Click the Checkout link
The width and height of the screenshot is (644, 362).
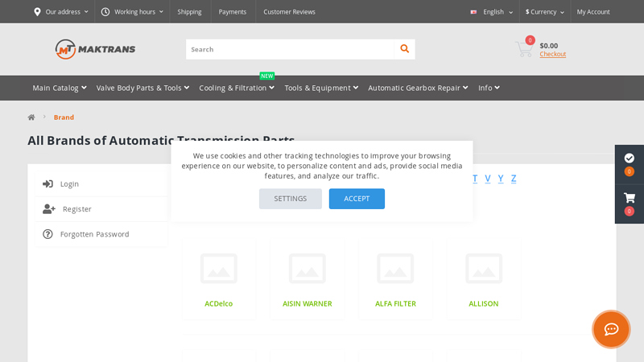[x=552, y=55]
